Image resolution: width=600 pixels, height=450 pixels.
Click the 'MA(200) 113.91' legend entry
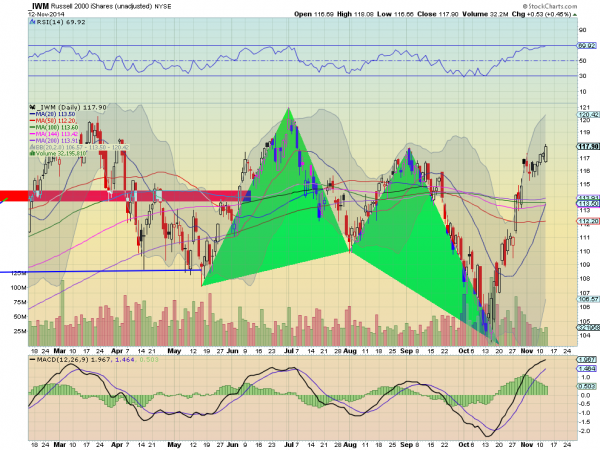point(57,140)
